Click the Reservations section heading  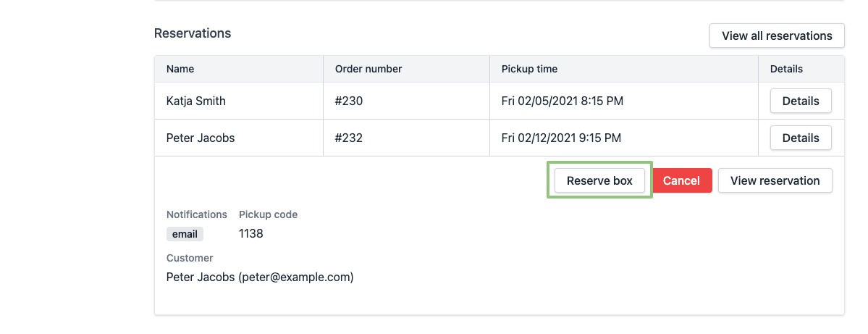coord(193,33)
